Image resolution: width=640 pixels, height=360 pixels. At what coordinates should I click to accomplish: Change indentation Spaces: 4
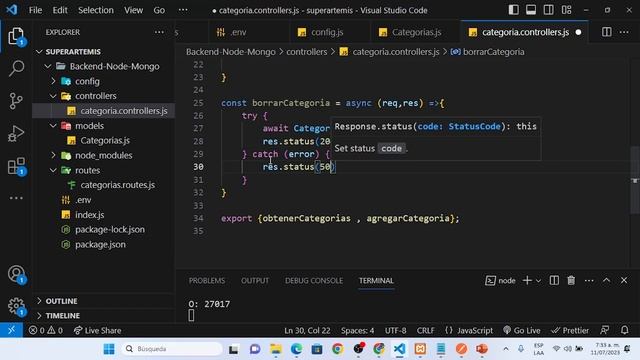(357, 331)
